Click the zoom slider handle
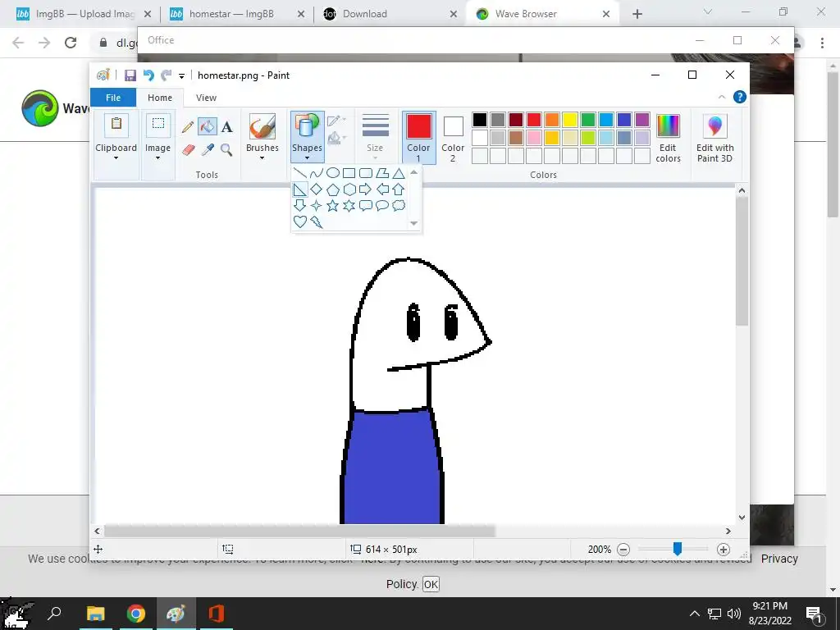 pyautogui.click(x=677, y=549)
